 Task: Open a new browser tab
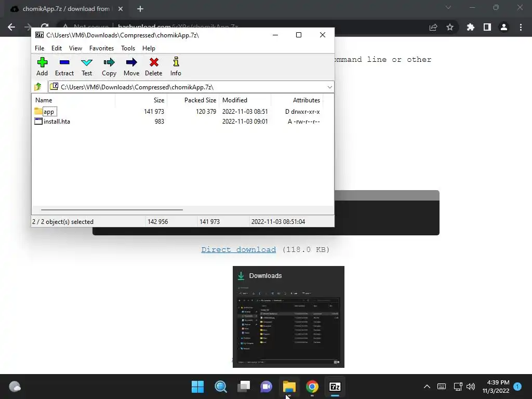[140, 9]
